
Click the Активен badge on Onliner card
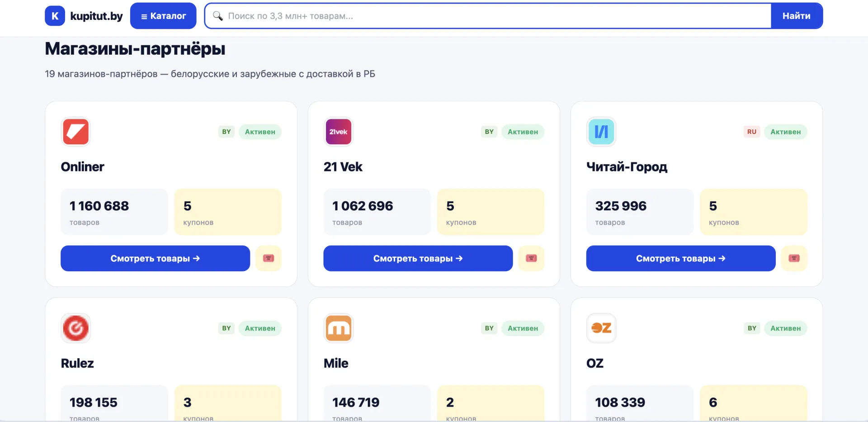(x=260, y=132)
